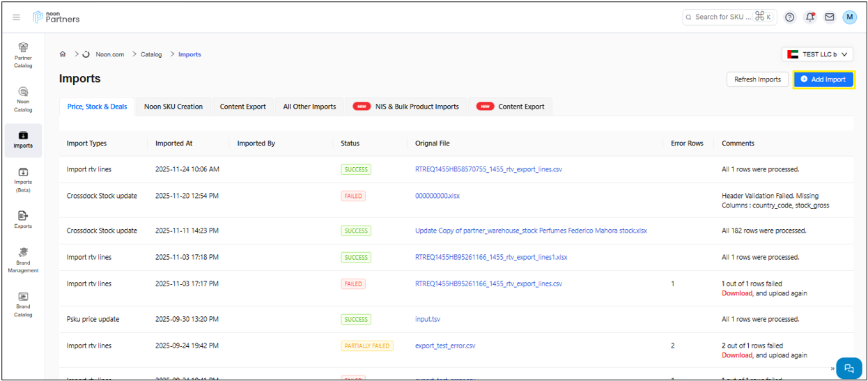Open the notifications bell icon

[x=809, y=17]
